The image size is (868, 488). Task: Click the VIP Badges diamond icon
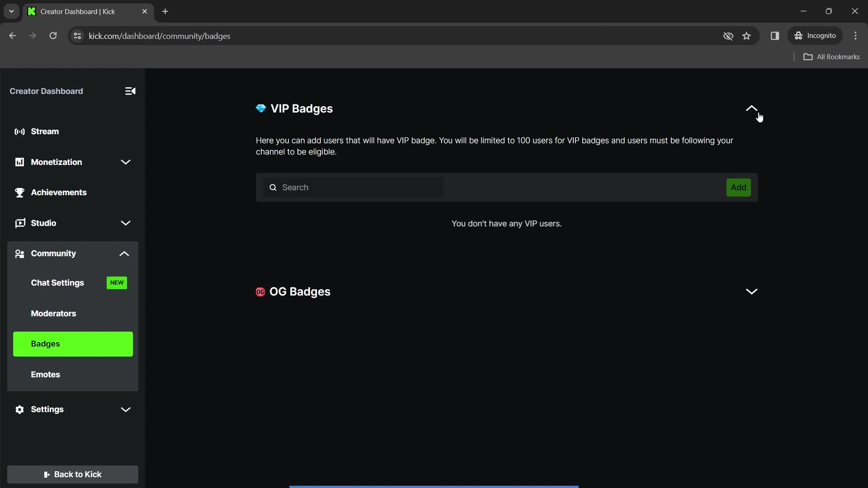click(x=260, y=108)
